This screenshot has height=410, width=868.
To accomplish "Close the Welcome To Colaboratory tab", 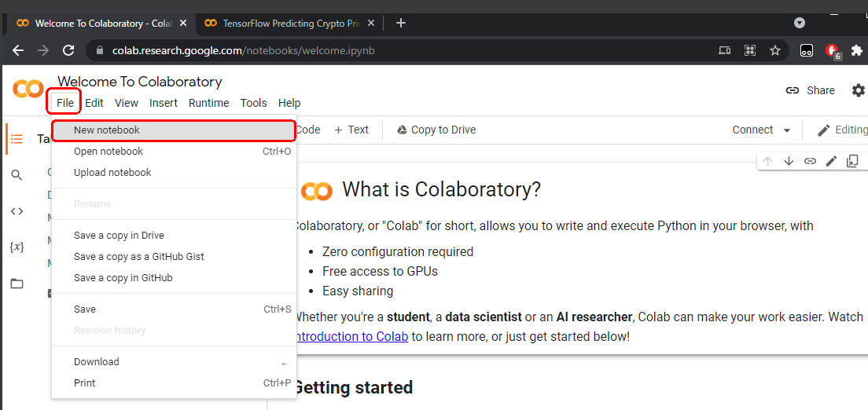I will 183,24.
